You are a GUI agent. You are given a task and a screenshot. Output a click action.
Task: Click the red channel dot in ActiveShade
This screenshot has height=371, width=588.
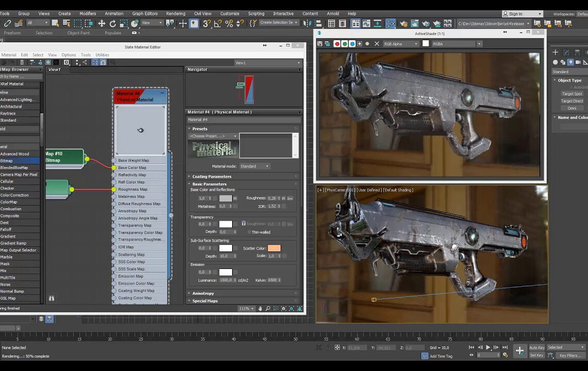337,44
